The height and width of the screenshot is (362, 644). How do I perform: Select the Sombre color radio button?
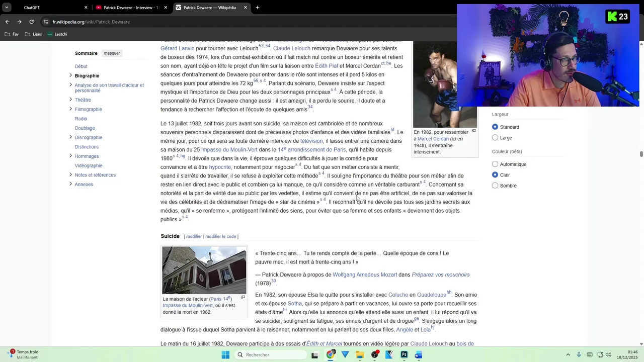[x=495, y=186]
